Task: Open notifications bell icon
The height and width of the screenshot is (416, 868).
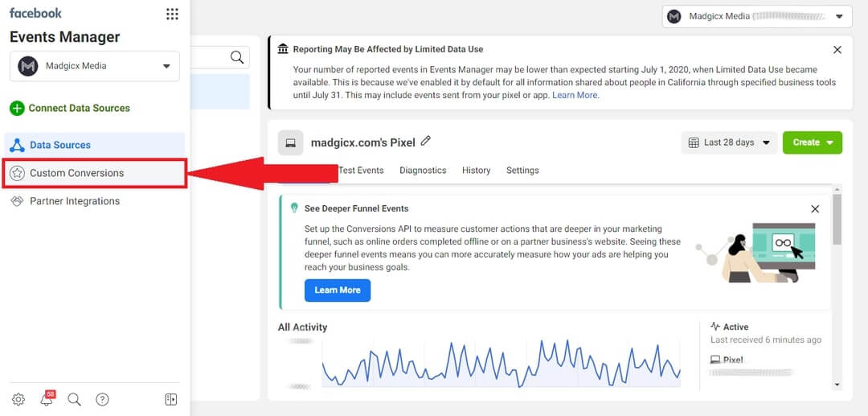Action: click(47, 399)
